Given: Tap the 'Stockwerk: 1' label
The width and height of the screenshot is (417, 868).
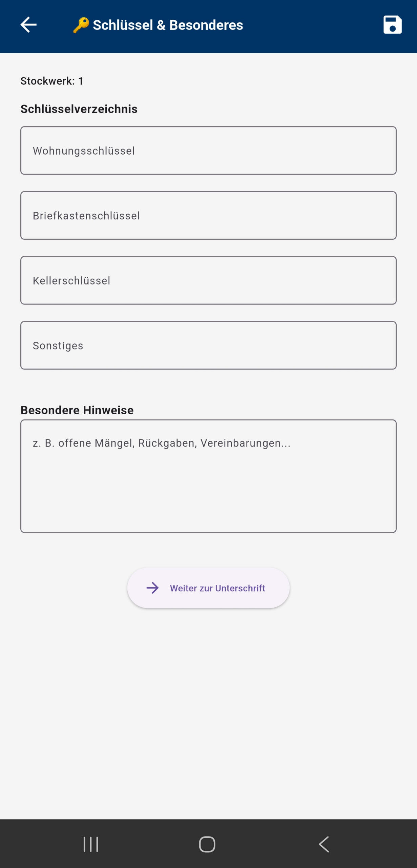Looking at the screenshot, I should (x=52, y=81).
